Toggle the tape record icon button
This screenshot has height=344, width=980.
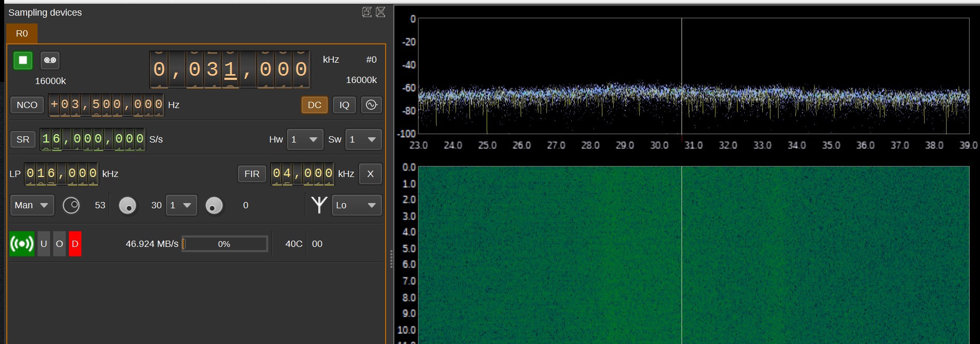click(x=50, y=60)
